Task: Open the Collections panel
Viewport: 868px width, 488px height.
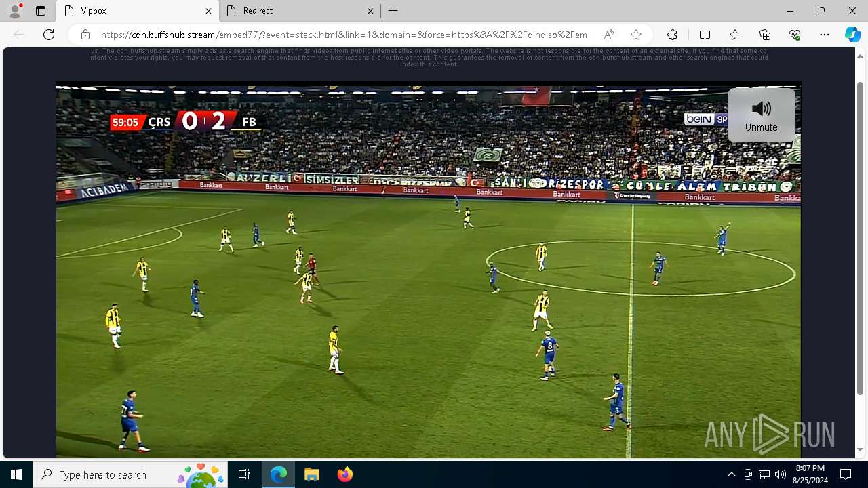Action: 765,35
